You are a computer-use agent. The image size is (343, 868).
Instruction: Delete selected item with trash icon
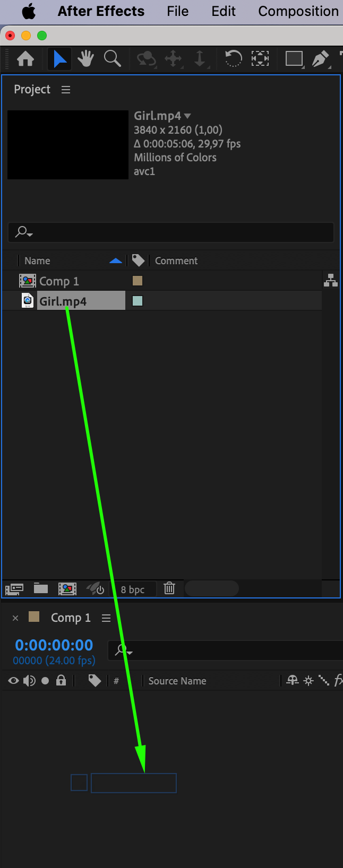click(x=169, y=588)
